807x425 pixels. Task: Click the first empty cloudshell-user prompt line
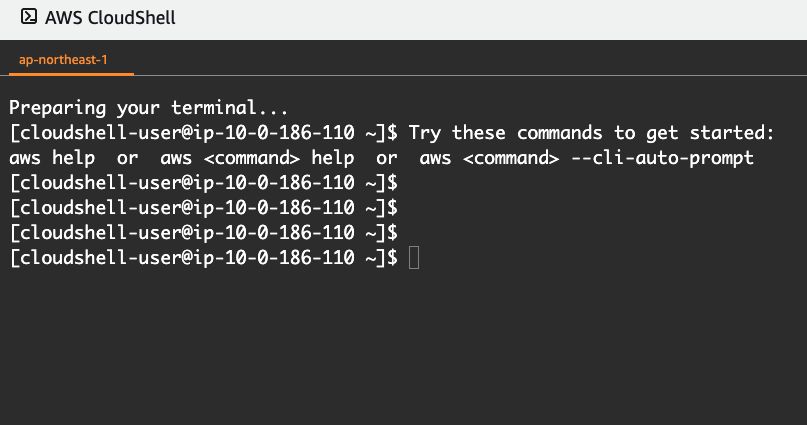204,183
